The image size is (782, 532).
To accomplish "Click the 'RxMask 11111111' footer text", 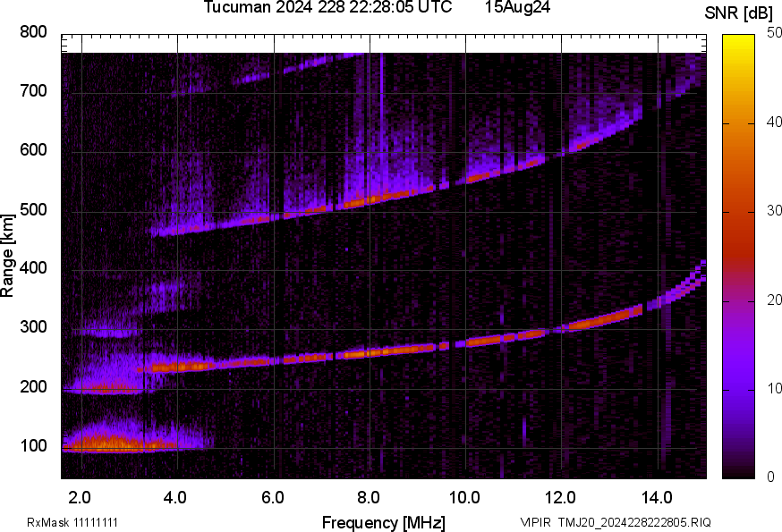I will click(72, 523).
